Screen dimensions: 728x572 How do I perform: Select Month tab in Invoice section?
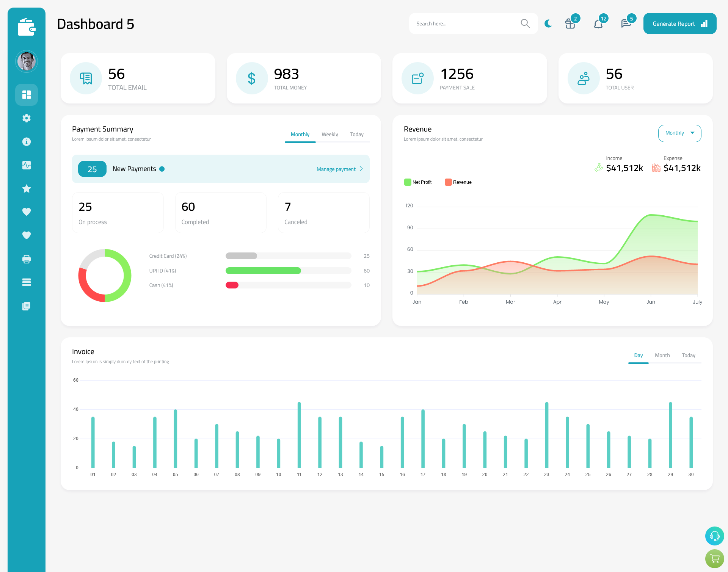(662, 355)
